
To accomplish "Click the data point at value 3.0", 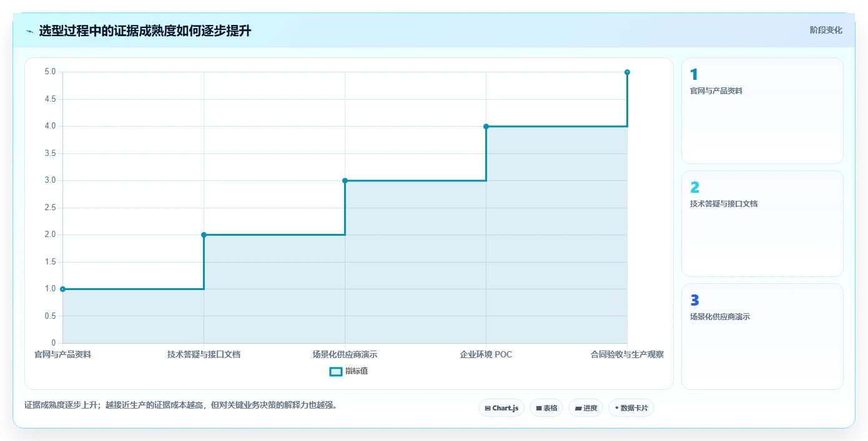I will point(345,180).
